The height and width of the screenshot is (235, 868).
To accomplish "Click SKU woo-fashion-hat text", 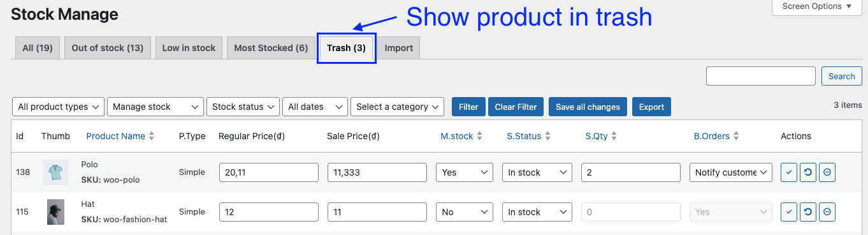I will [124, 220].
